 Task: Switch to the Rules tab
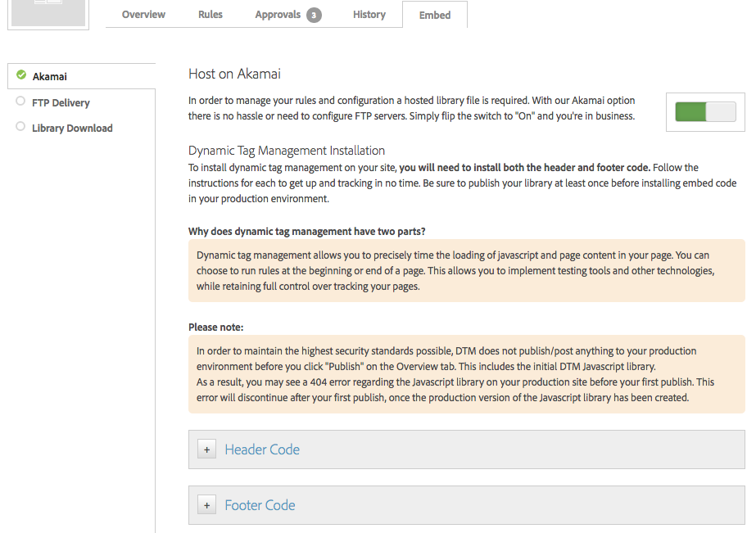pos(211,15)
